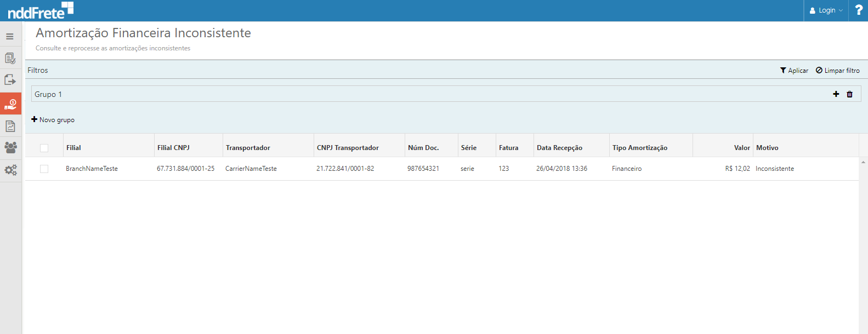868x334 pixels.
Task: Open the report chart sidebar icon
Action: point(10,126)
